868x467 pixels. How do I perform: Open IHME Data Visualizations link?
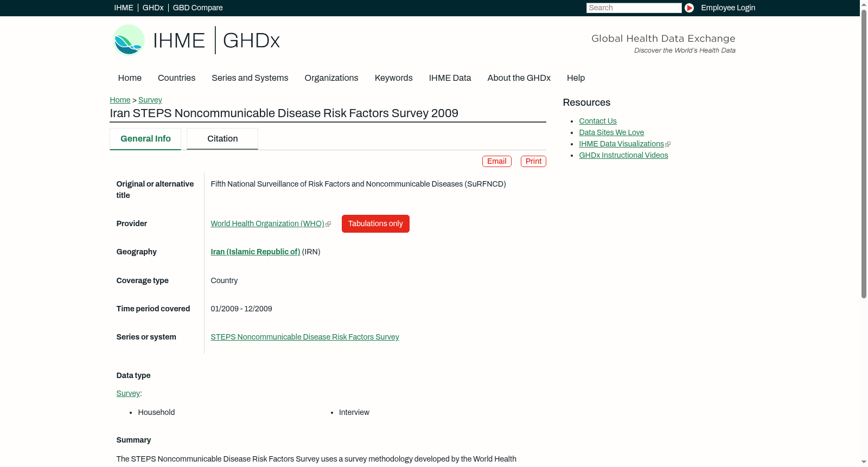621,144
